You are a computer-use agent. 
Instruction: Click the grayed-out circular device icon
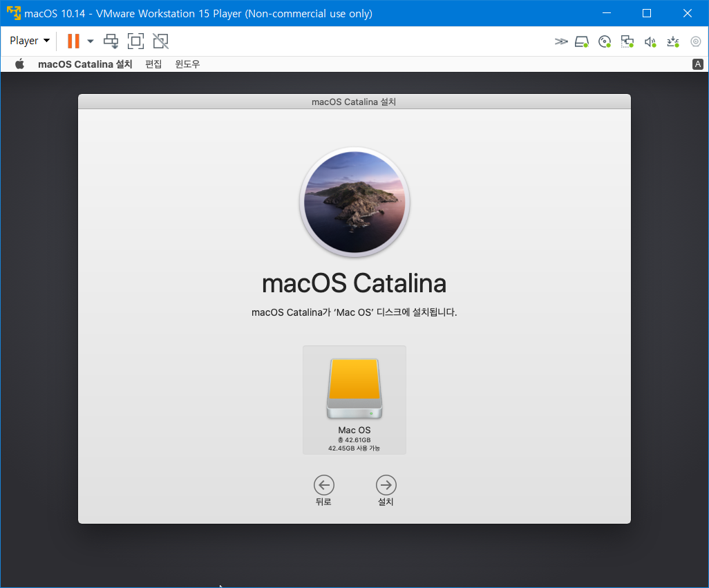click(x=696, y=41)
